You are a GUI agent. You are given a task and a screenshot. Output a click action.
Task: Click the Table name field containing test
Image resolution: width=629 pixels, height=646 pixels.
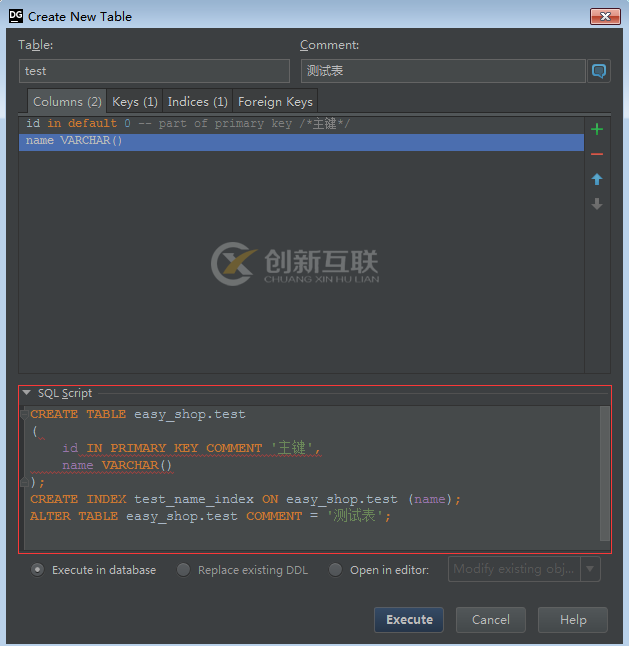tap(154, 71)
